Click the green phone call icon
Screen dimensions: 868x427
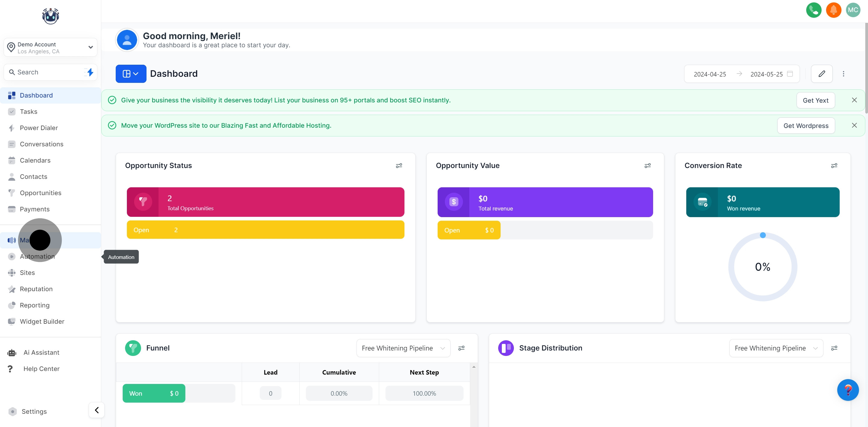coord(813,10)
